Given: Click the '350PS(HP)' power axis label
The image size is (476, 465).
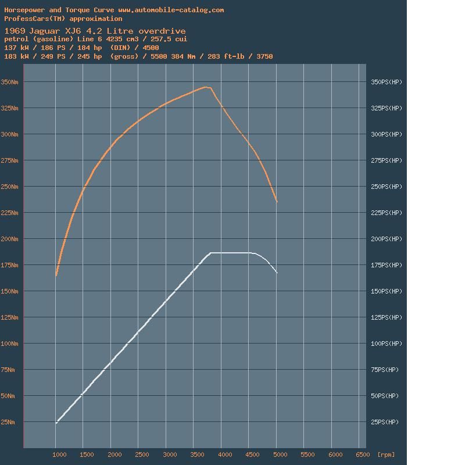Looking at the screenshot, I should click(x=386, y=82).
